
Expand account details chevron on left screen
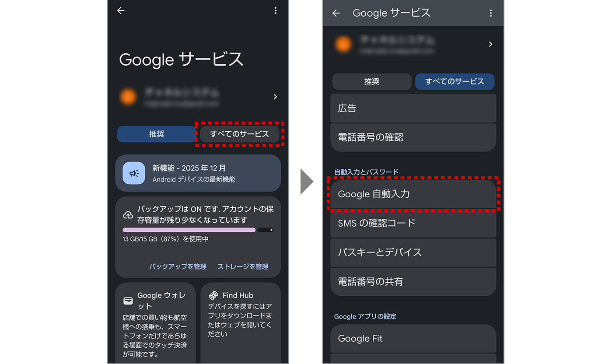275,97
